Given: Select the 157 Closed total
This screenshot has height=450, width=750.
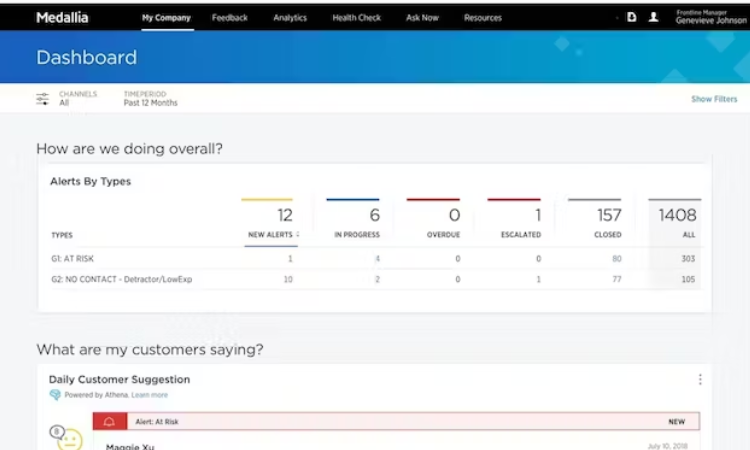Looking at the screenshot, I should coord(609,215).
